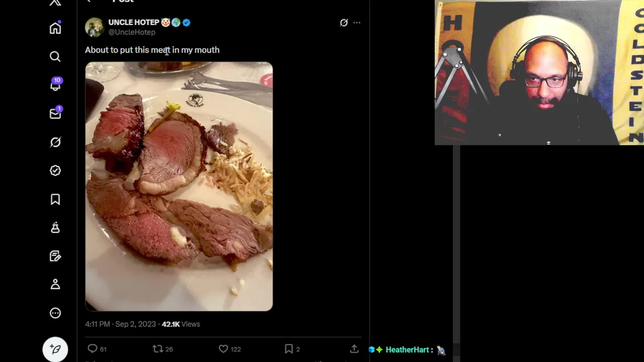The image size is (644, 362).
Task: Open the Verified badge icon in the sidebar
Action: pyautogui.click(x=55, y=171)
